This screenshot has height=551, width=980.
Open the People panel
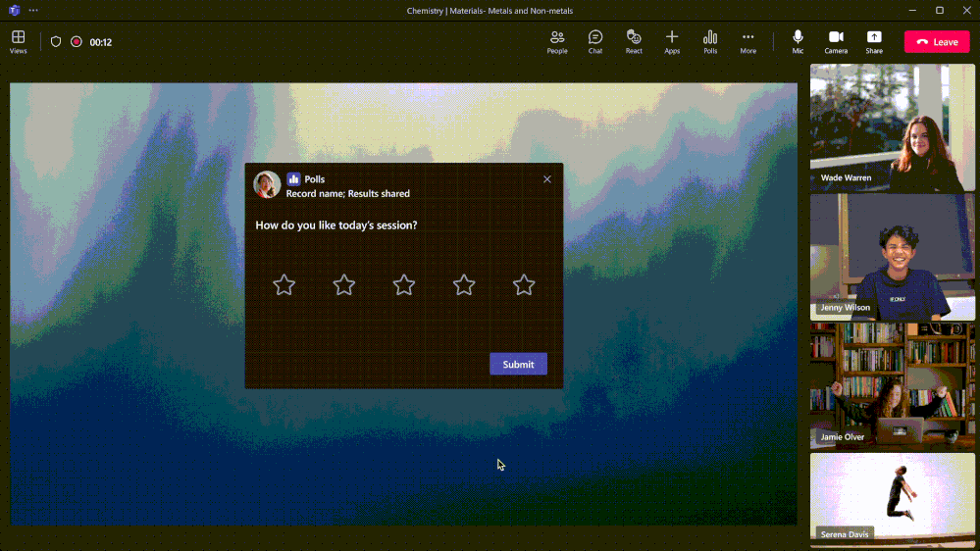tap(557, 42)
